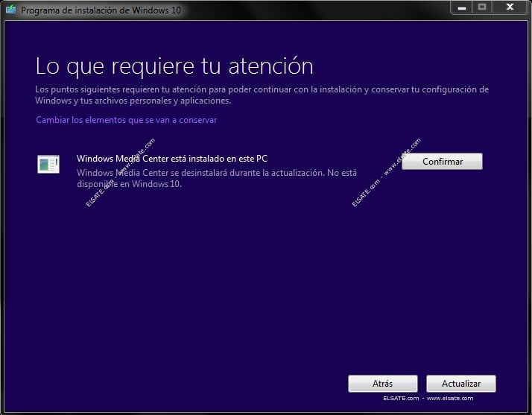Click the paragraph beginning 'Los puntos siguientes requieren'
Viewport: 532px width, 415px height.
(262, 95)
